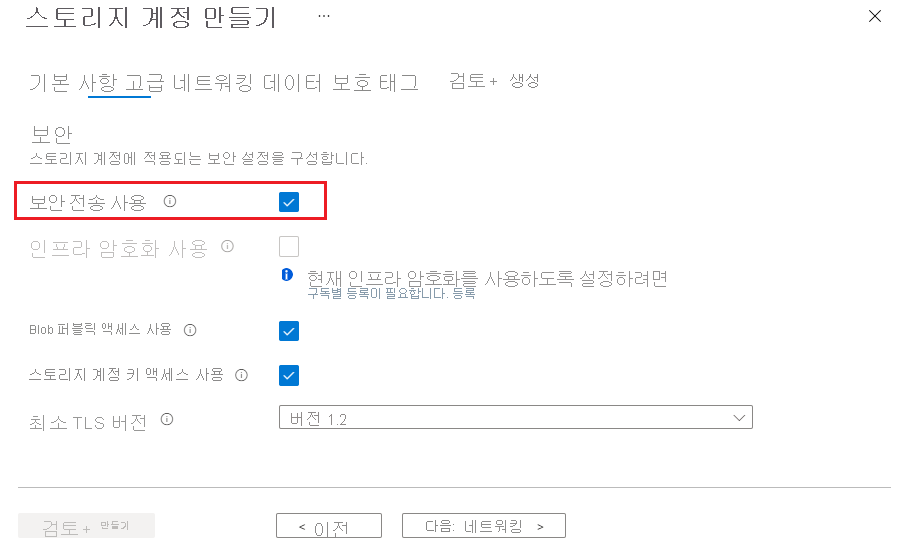900x550 pixels.
Task: Click the 등록 link for subscription registration
Action: point(464,294)
